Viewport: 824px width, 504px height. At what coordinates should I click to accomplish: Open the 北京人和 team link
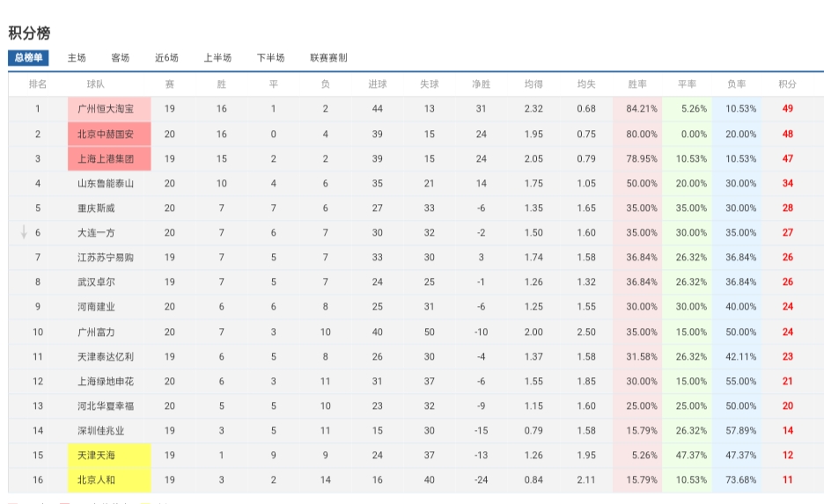coord(96,480)
